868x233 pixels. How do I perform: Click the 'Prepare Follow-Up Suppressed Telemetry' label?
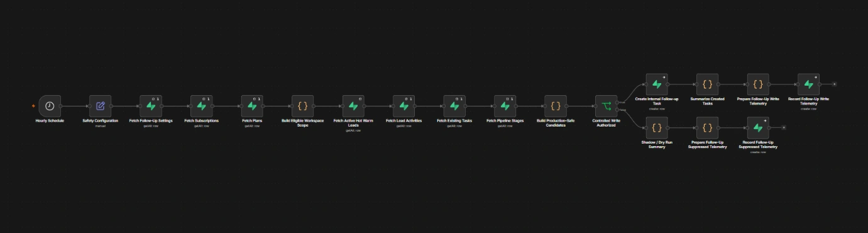pyautogui.click(x=707, y=144)
